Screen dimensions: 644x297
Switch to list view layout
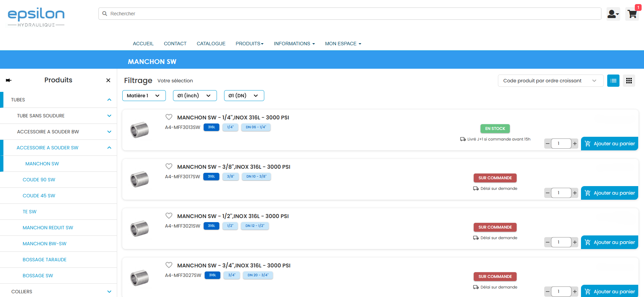613,81
